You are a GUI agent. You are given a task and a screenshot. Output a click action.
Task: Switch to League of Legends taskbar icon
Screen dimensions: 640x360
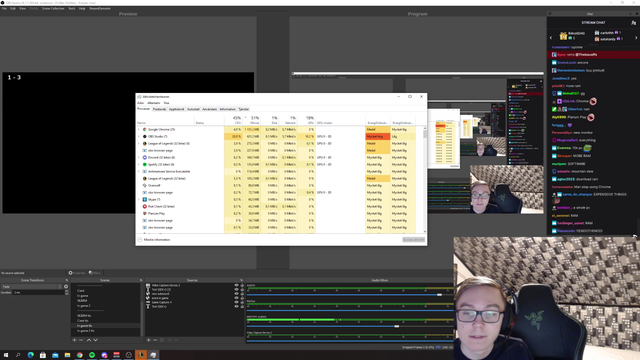click(141, 355)
